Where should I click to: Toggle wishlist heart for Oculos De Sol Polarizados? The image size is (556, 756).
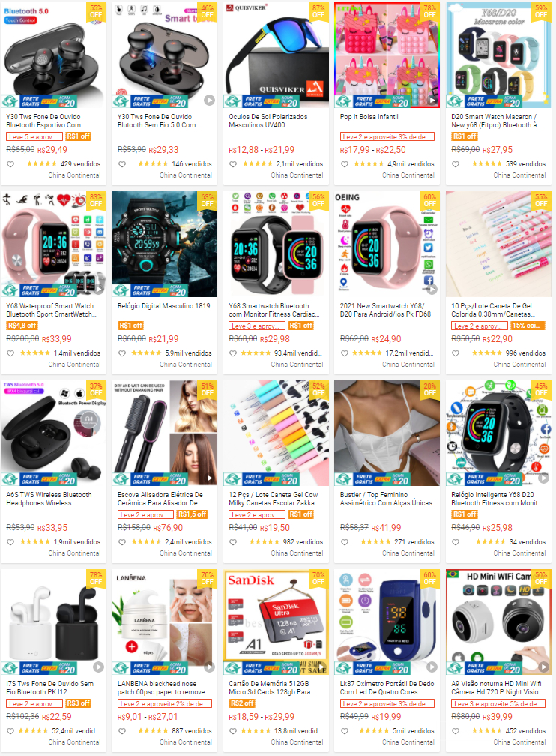pyautogui.click(x=233, y=164)
